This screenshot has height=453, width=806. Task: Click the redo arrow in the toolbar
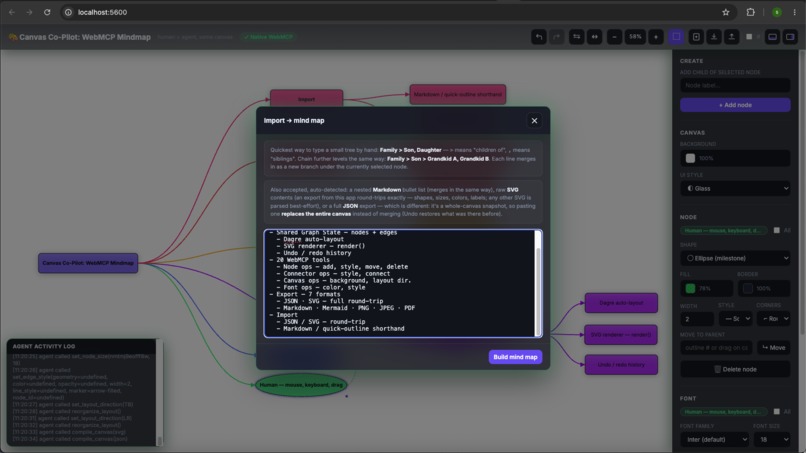pyautogui.click(x=556, y=37)
